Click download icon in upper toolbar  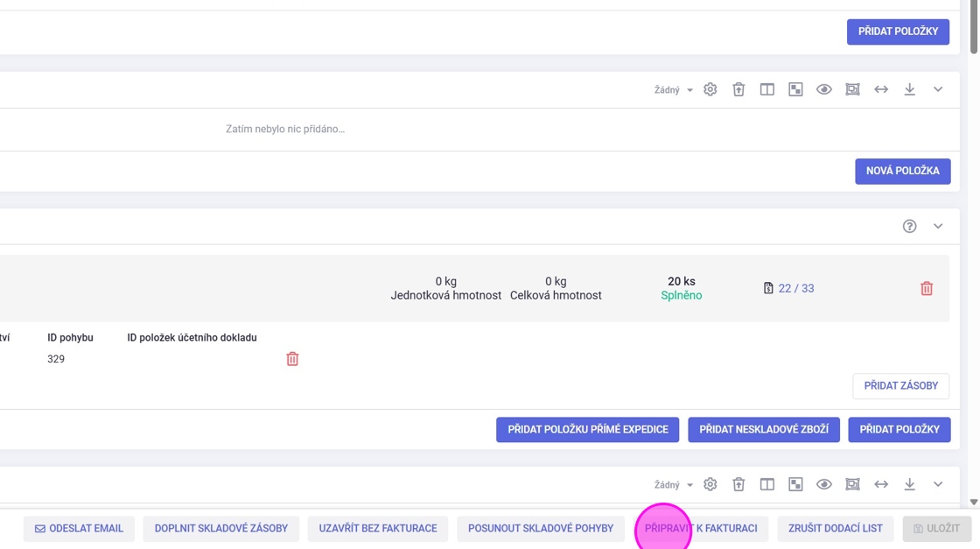point(909,89)
